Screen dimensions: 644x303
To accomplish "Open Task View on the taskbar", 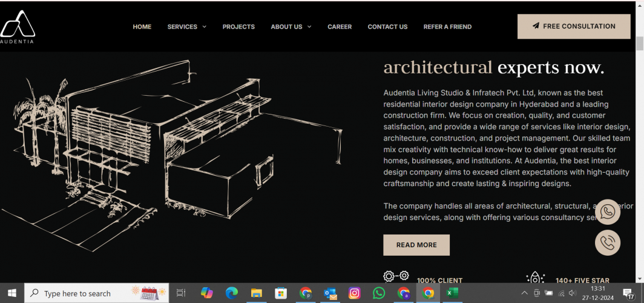I will tap(181, 293).
